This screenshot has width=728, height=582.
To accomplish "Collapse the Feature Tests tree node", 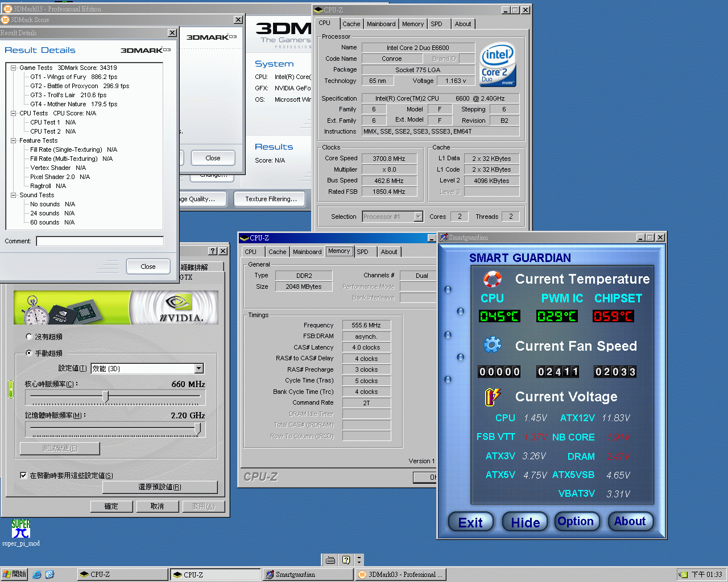I will click(13, 140).
